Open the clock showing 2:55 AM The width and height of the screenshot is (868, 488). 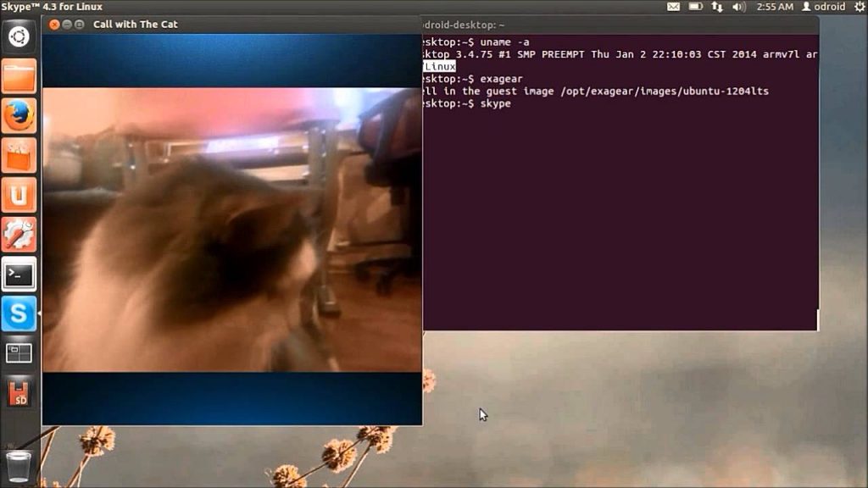coord(775,7)
